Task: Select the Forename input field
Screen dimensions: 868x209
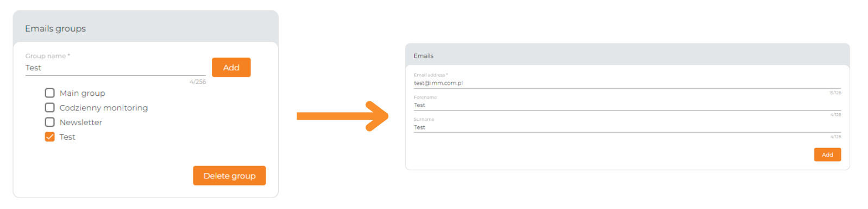Action: [x=627, y=105]
